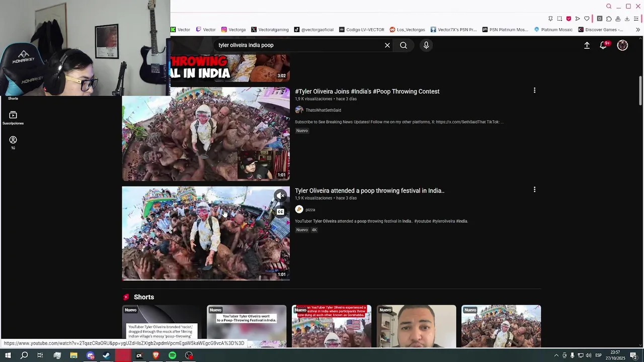Expand the hidden bookmarks with the double chevron
This screenshot has width=644, height=362.
pos(638,30)
